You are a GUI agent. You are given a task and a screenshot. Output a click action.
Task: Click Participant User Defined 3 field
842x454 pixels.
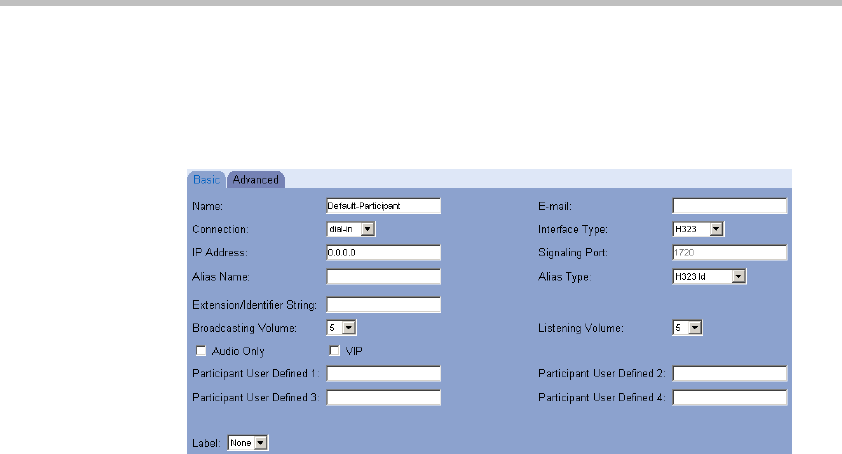[x=383, y=398]
